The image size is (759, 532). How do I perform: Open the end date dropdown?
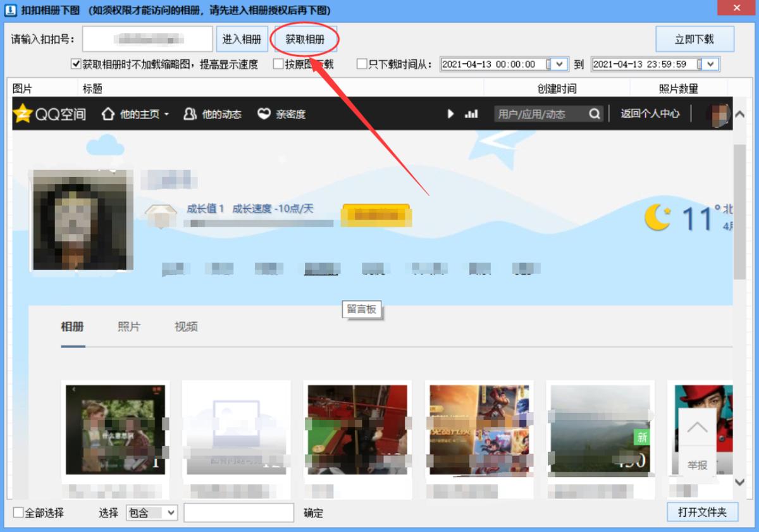click(711, 64)
